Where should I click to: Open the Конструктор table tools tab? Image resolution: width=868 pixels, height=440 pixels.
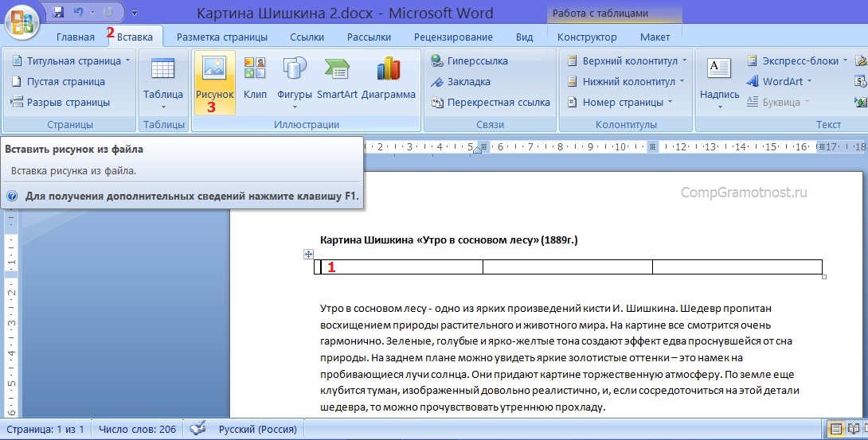click(x=587, y=37)
